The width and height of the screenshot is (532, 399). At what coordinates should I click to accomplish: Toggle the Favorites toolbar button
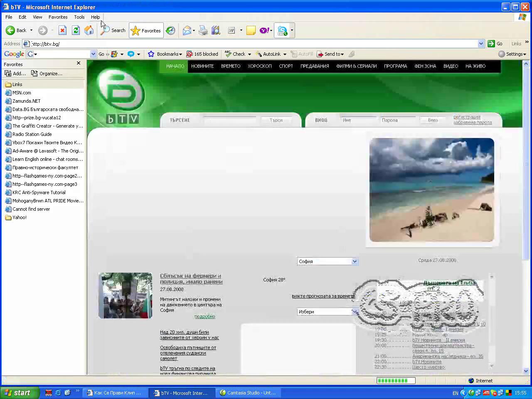click(146, 30)
